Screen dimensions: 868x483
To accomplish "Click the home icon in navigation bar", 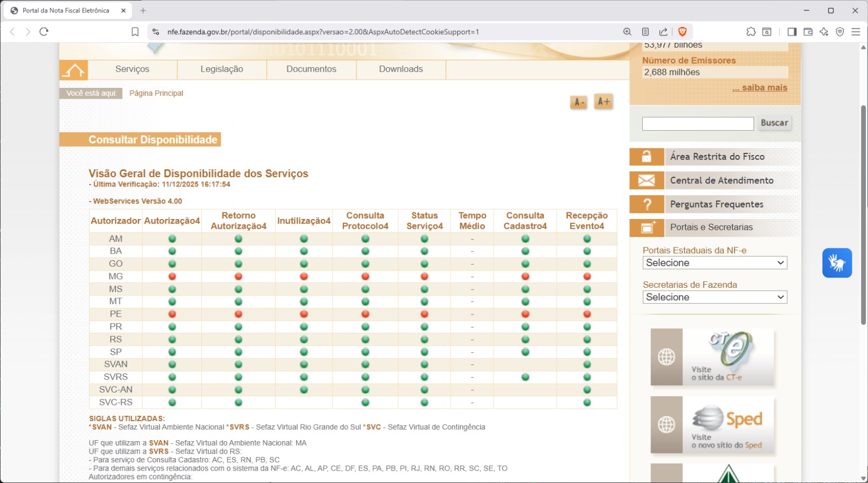I will point(74,70).
